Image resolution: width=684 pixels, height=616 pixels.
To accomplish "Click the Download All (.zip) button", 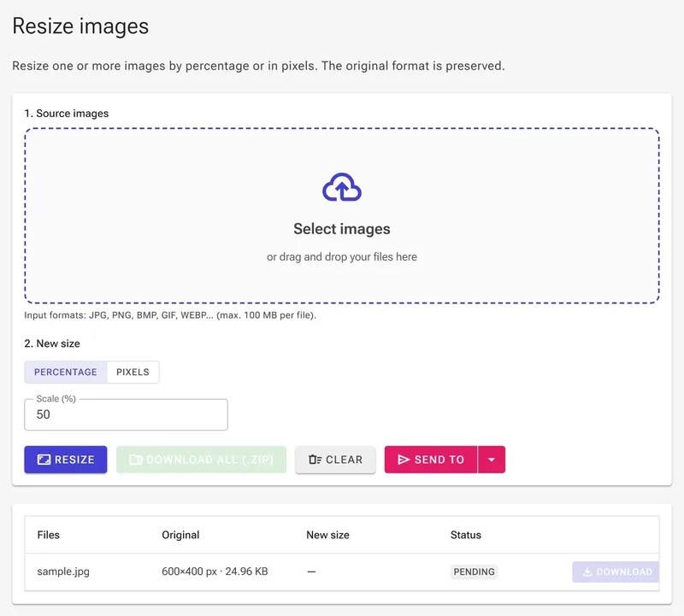I will (201, 460).
